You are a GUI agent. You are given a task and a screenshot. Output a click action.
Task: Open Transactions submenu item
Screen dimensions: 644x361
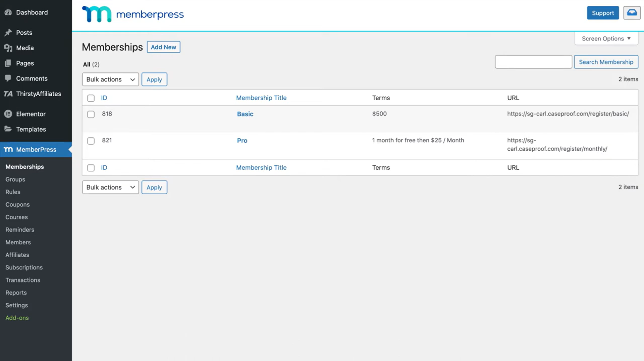[x=23, y=280]
